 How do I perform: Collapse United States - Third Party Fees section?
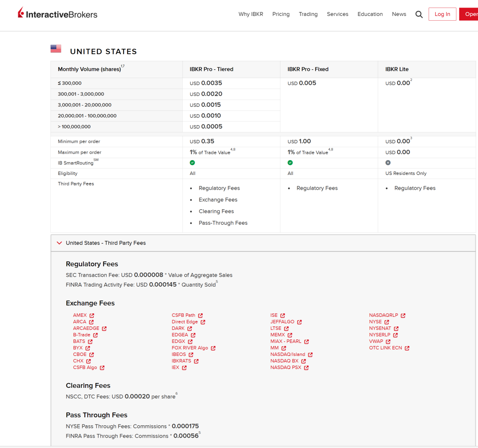[x=263, y=243]
